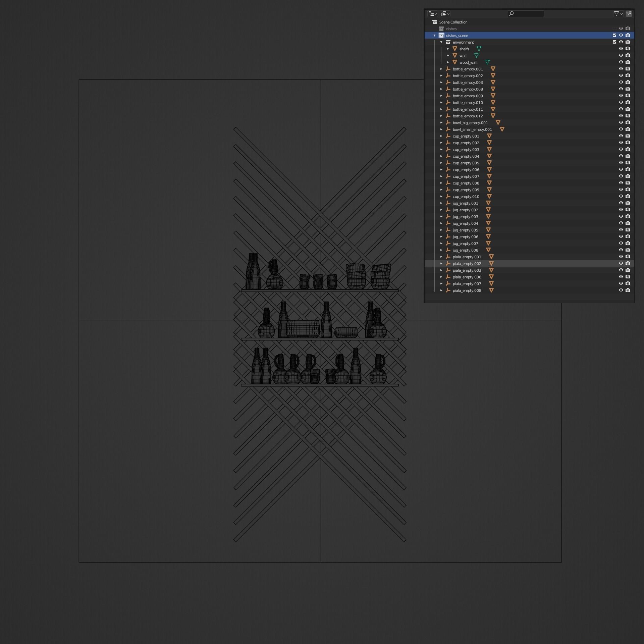Select piala_empty.002 in the outliner
This screenshot has width=644, height=644.
[467, 264]
